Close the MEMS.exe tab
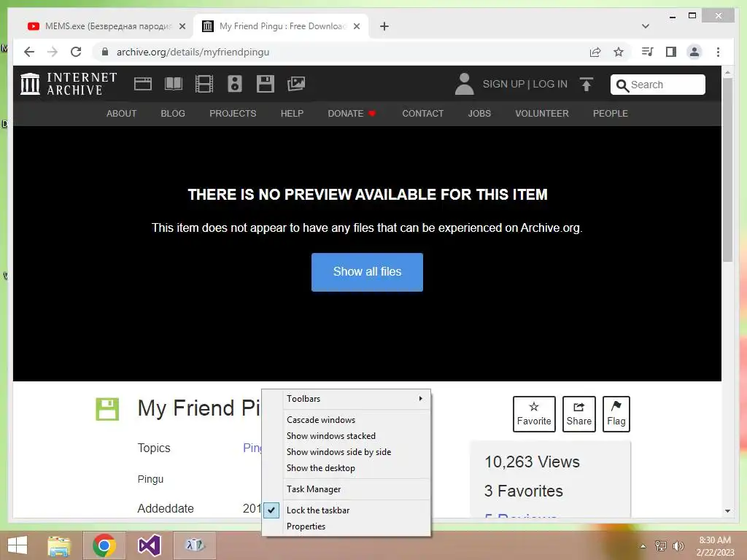Image resolution: width=747 pixels, height=560 pixels. click(x=182, y=26)
